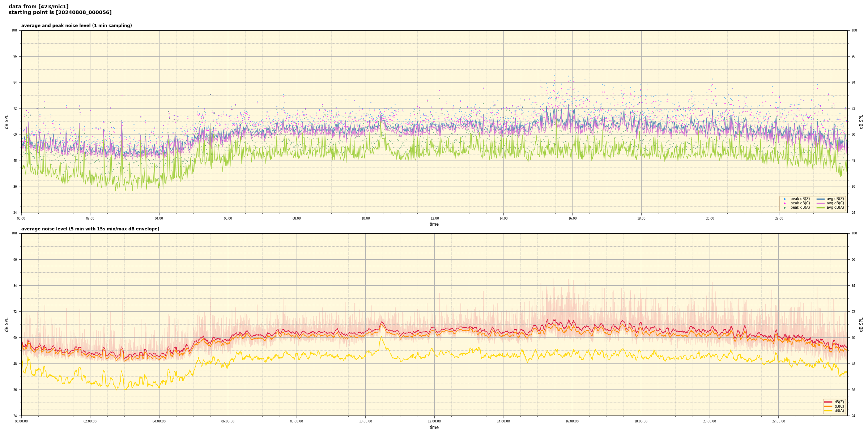Click the 'average and peak noise level' title

click(76, 26)
